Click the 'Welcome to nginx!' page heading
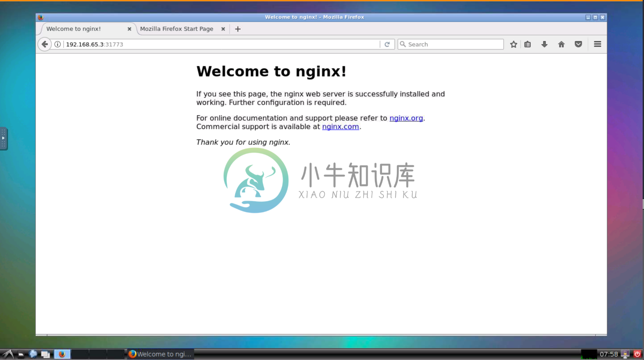This screenshot has width=644, height=360. (271, 71)
